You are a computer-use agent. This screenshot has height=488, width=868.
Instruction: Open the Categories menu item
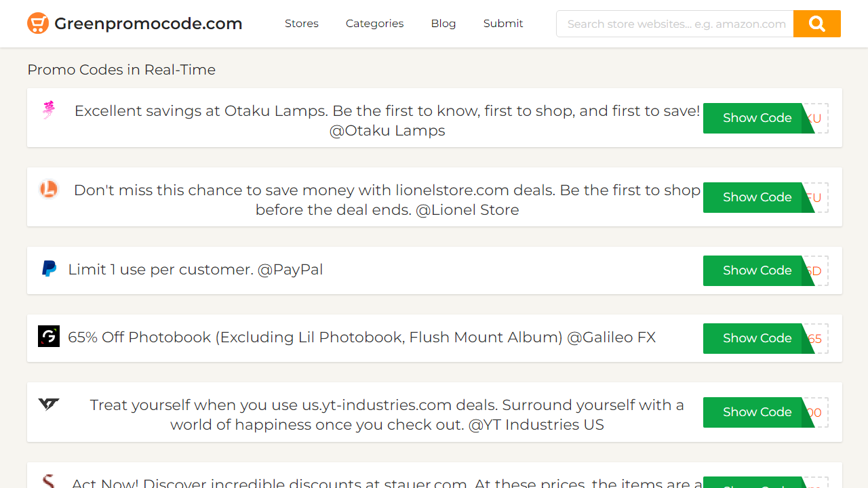coord(374,24)
